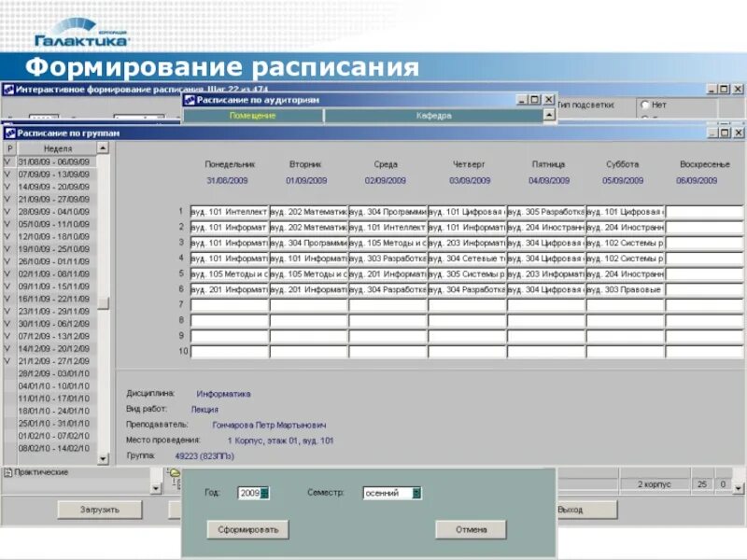
Task: Click the week list scrollbar thumb
Action: coord(104,302)
